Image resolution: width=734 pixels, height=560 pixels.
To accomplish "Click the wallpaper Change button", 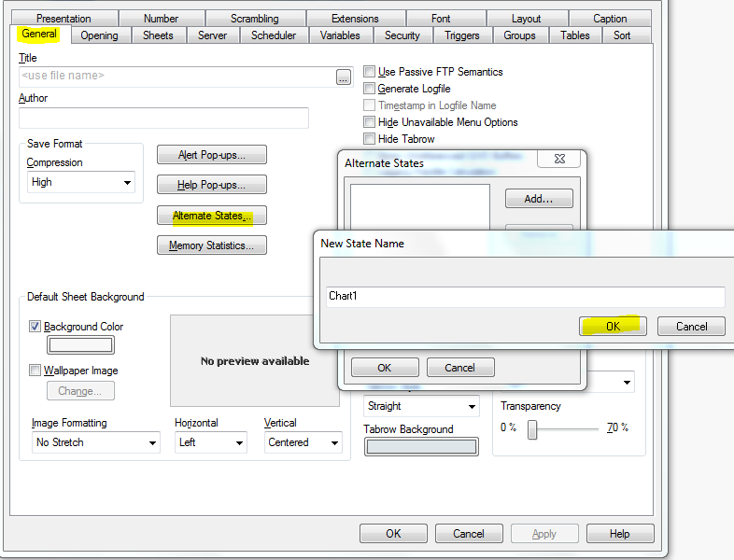I will click(x=80, y=391).
